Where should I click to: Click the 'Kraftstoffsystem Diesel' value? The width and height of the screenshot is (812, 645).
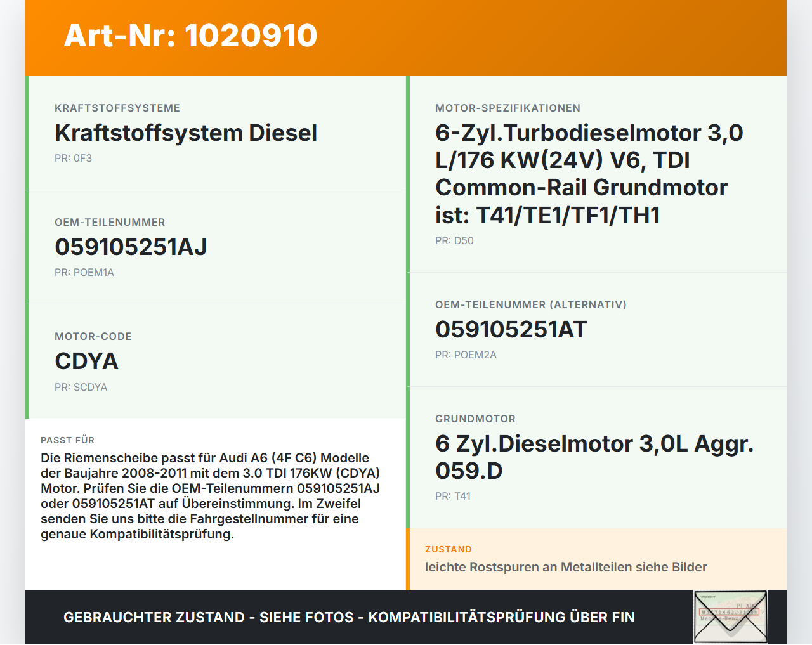tap(186, 133)
